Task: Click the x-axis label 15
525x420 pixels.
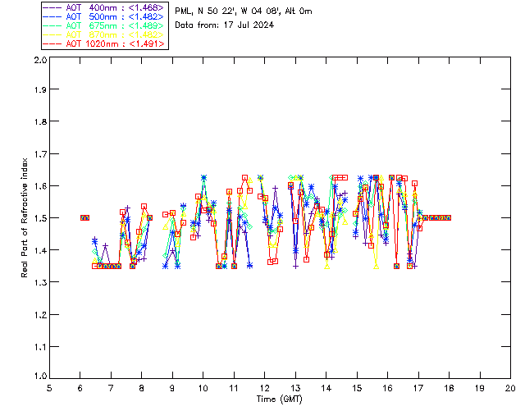Action: pyautogui.click(x=357, y=388)
